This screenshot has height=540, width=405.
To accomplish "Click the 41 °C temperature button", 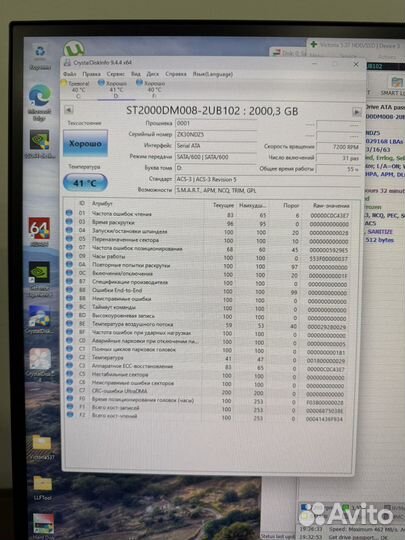I will coord(85,183).
